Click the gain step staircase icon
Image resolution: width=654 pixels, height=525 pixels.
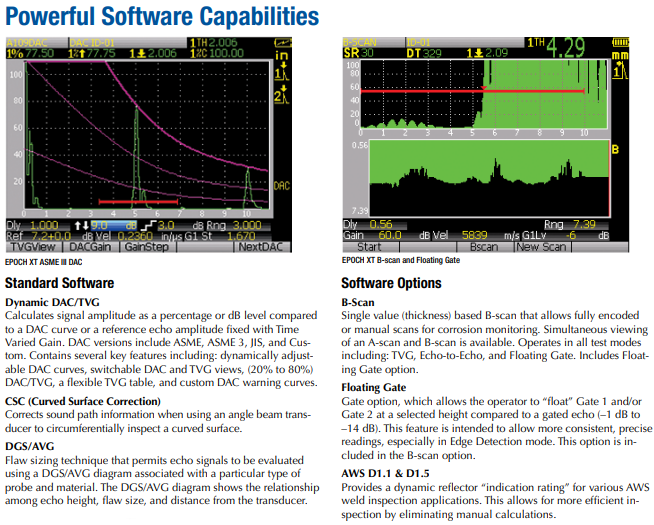pos(148,226)
